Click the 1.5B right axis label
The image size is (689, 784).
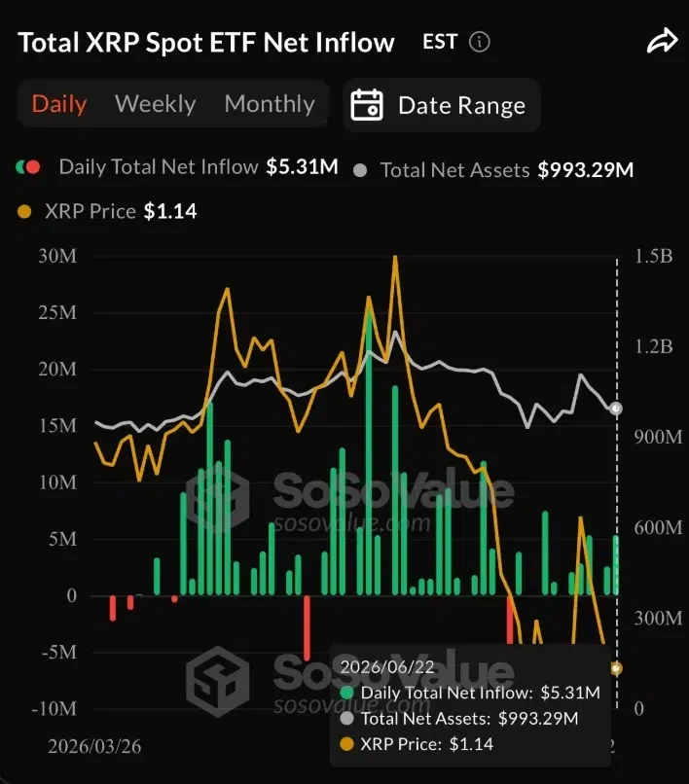tap(654, 256)
